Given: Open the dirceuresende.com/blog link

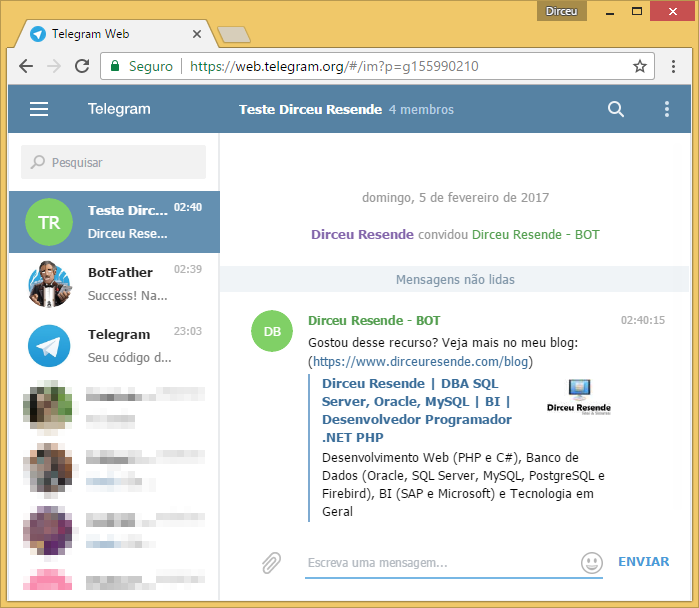Looking at the screenshot, I should click(x=420, y=362).
